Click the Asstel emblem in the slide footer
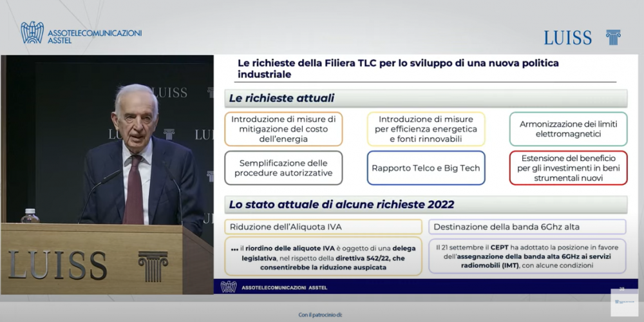 (x=229, y=287)
